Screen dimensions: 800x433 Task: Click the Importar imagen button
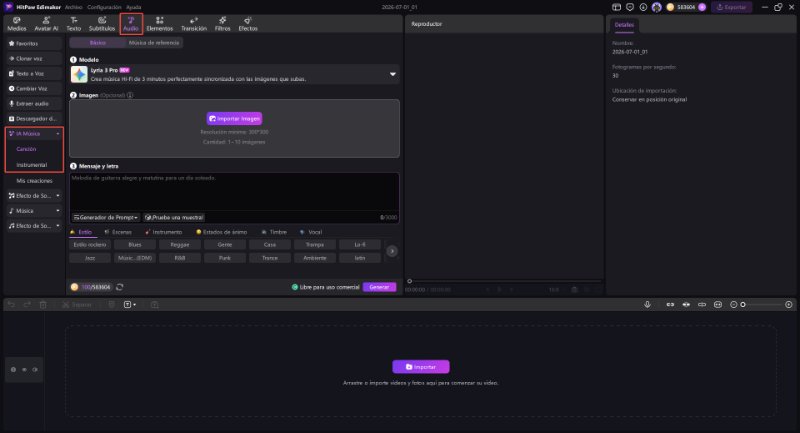[x=234, y=118]
